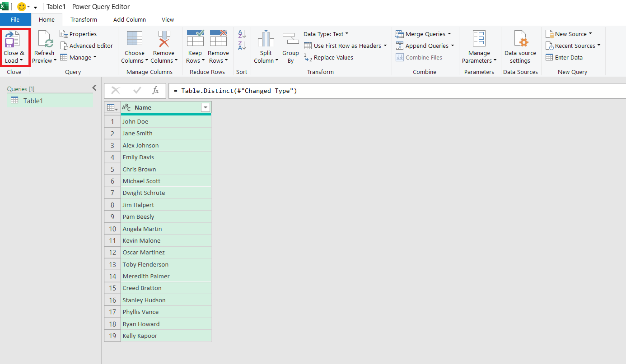Select the Jim Halpert cell
Viewport: 626px width, 364px height.
[166, 205]
